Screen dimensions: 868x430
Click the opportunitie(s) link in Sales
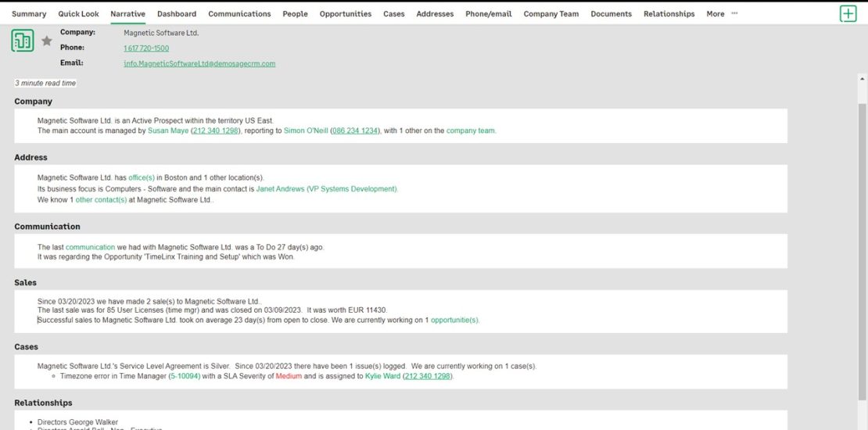coord(454,320)
